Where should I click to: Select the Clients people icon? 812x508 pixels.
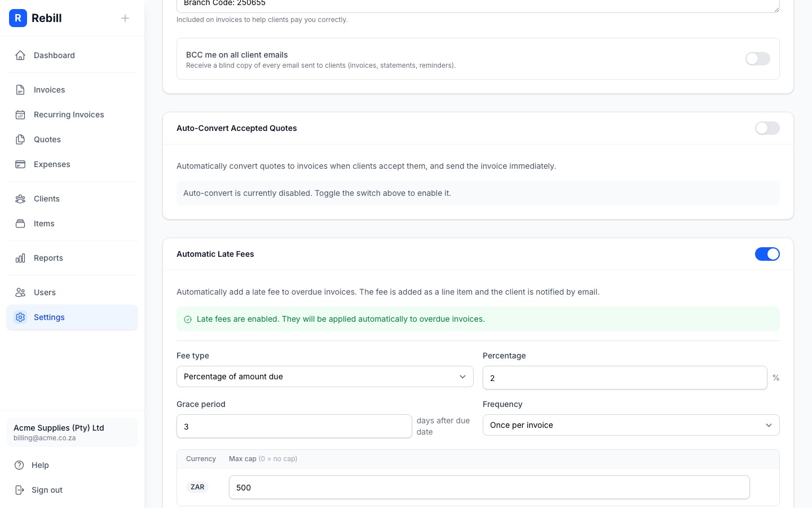pos(20,199)
